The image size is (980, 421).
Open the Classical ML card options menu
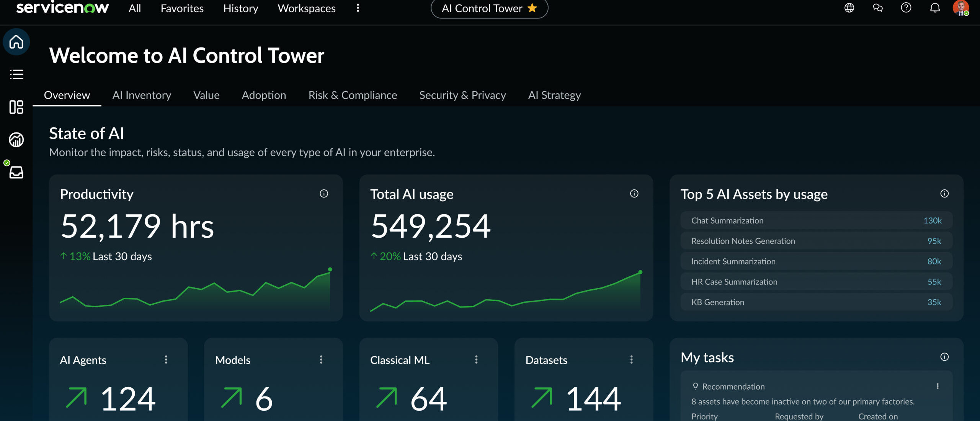(x=476, y=359)
